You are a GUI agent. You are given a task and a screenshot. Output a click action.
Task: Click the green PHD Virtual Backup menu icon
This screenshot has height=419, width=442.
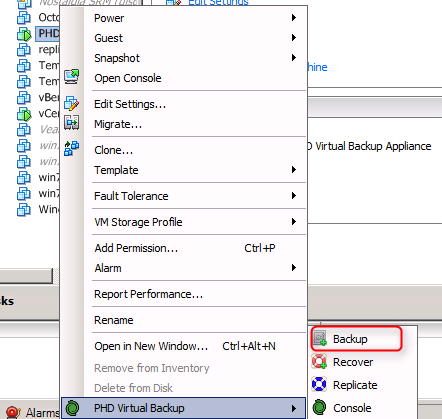[72, 407]
